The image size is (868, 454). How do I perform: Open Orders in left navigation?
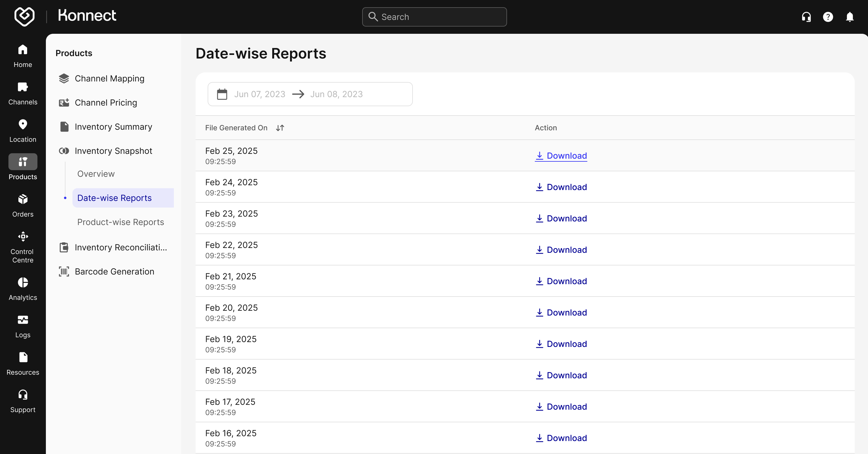coord(23,206)
